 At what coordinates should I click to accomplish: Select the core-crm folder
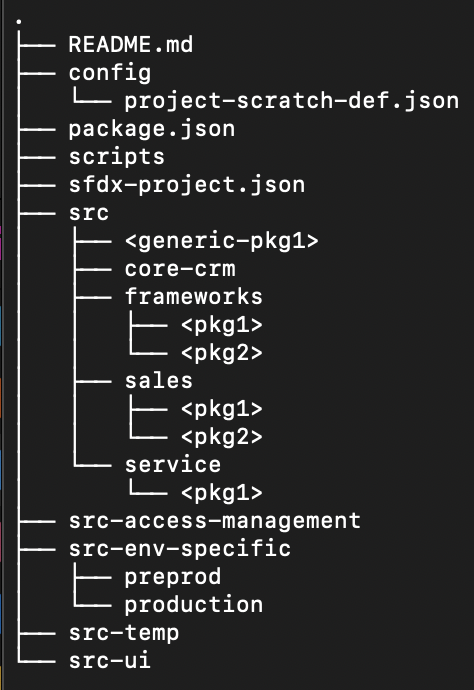(180, 269)
